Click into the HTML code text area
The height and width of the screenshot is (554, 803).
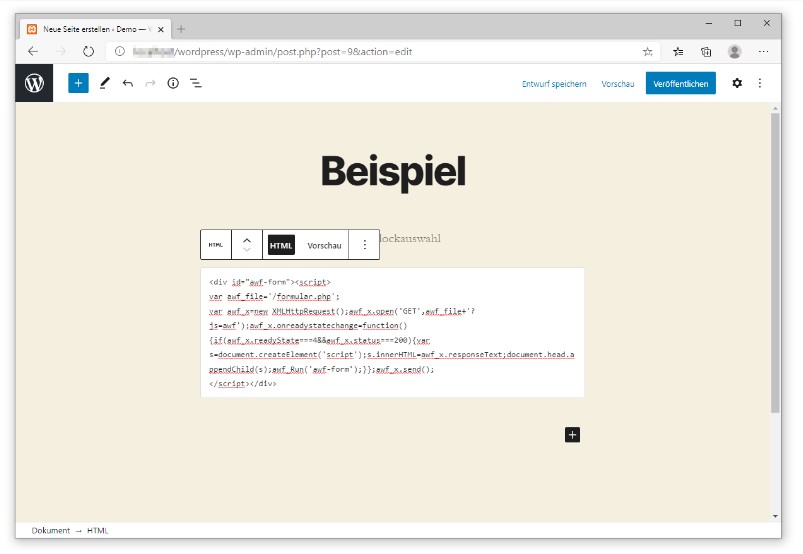click(x=392, y=332)
